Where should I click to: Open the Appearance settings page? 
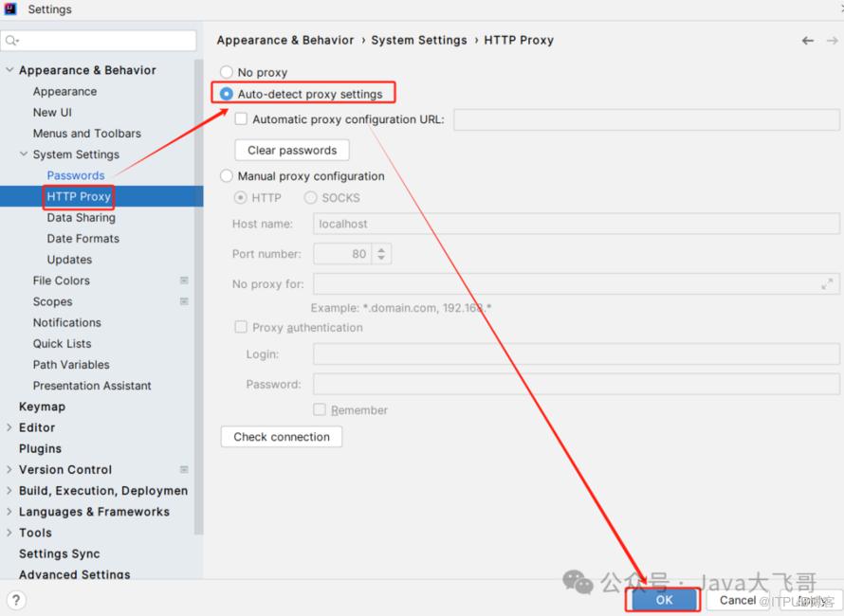(x=64, y=92)
